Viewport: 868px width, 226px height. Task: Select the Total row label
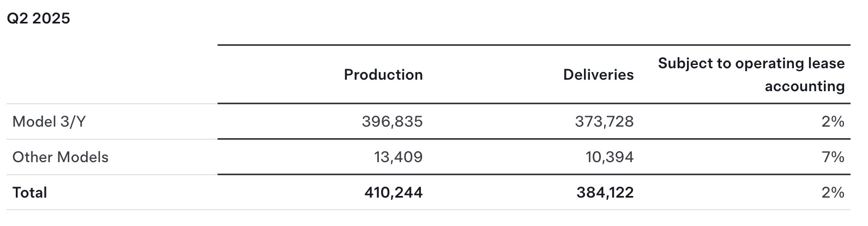(x=30, y=193)
